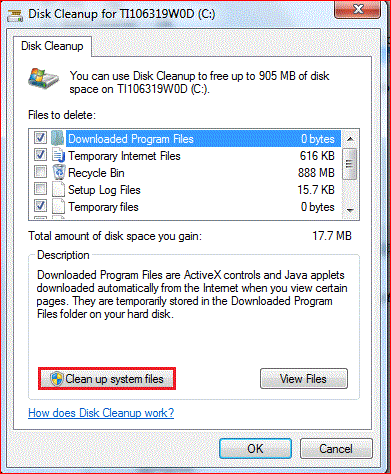The height and width of the screenshot is (474, 391).
Task: Click the shield icon on Clean up system files
Action: click(57, 379)
